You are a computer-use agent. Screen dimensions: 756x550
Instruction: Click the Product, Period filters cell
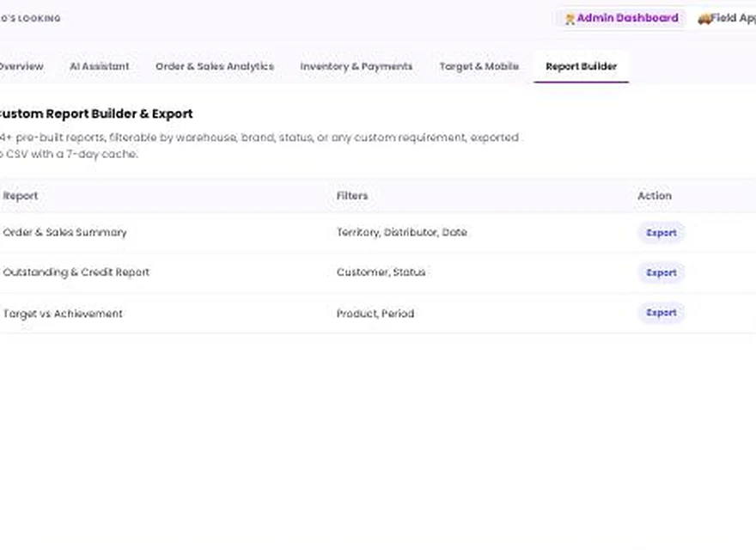pos(375,314)
